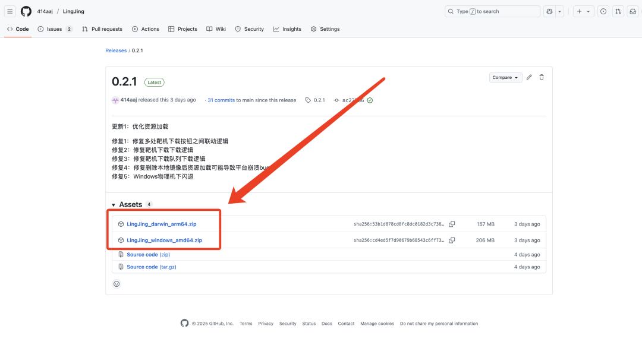The width and height of the screenshot is (642, 364).
Task: Open the 0.2.1 tag link
Action: pos(319,100)
